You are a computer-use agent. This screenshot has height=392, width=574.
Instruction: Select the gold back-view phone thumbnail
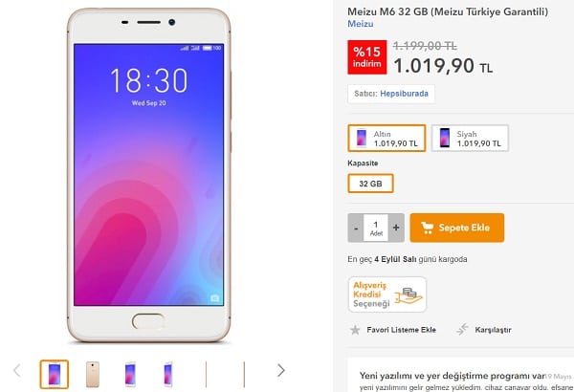93,374
